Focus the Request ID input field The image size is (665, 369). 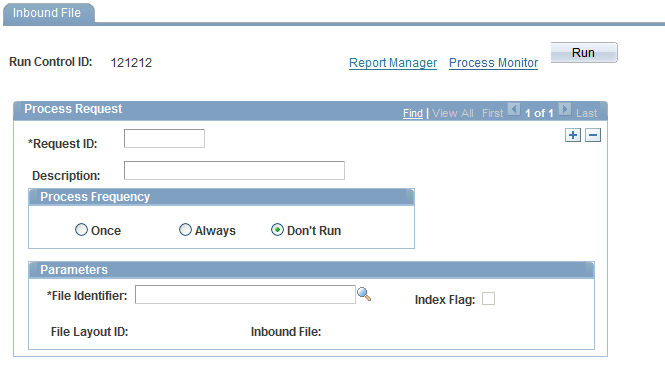point(164,139)
